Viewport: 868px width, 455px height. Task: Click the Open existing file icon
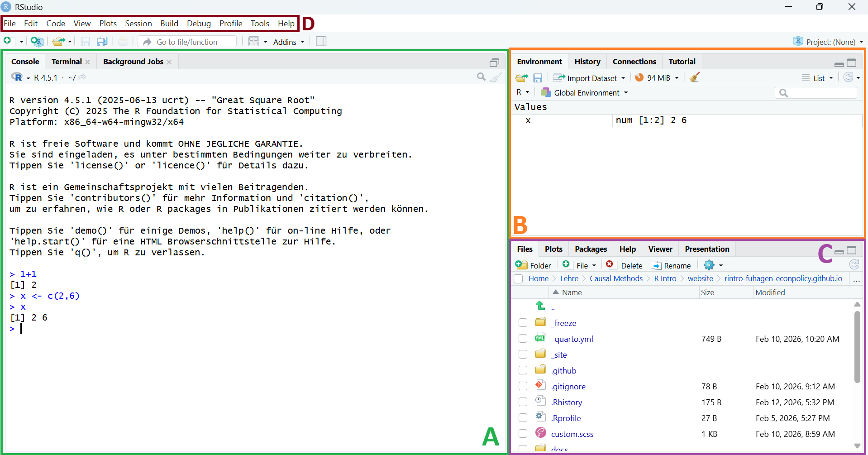58,41
